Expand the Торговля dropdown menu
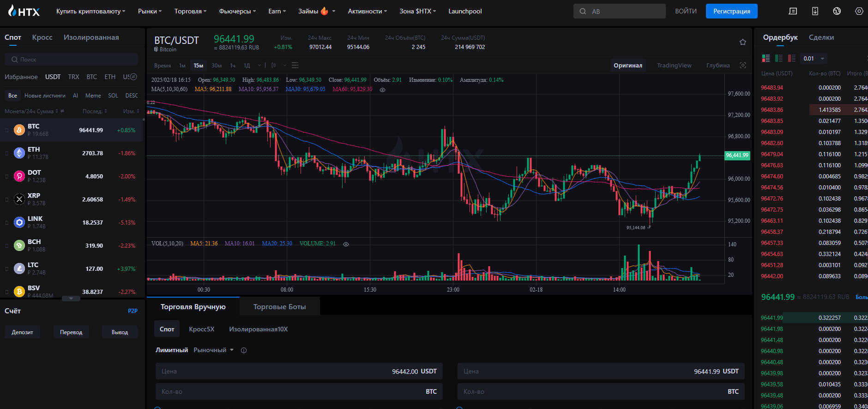Screen dimensions: 868x409 (x=190, y=11)
